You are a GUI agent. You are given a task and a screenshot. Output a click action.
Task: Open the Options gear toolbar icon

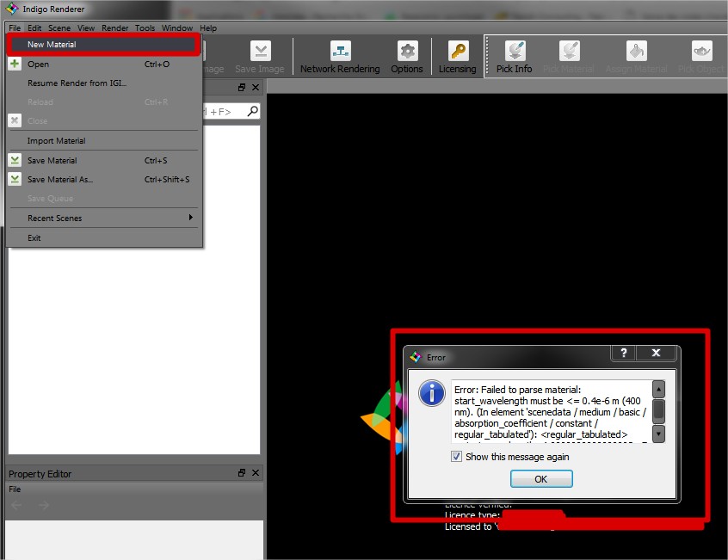pos(407,51)
